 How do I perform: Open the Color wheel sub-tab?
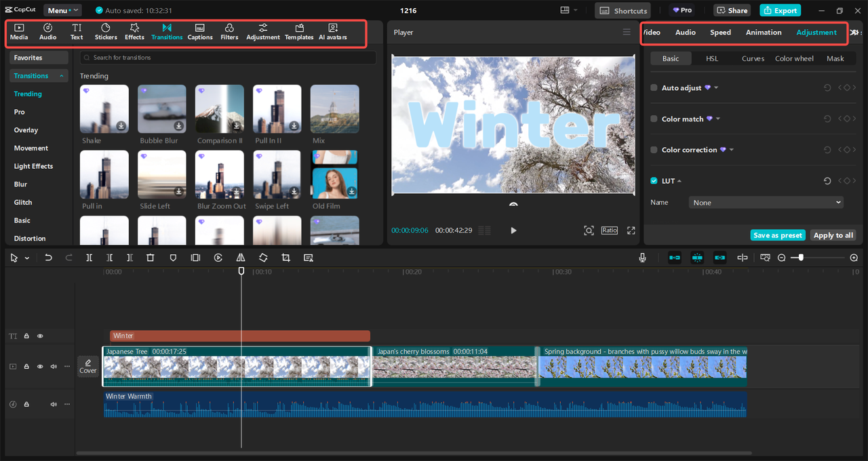click(x=794, y=58)
